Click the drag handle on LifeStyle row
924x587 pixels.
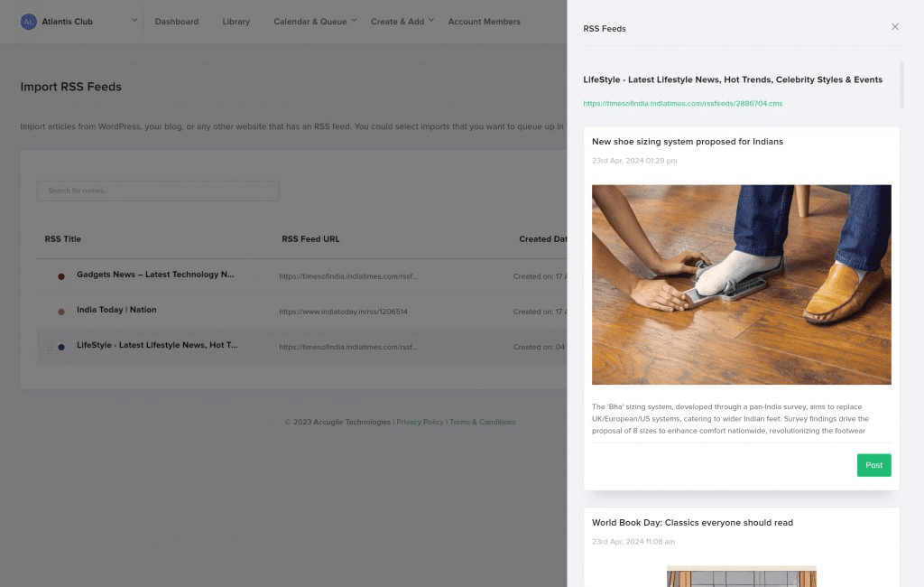(50, 347)
